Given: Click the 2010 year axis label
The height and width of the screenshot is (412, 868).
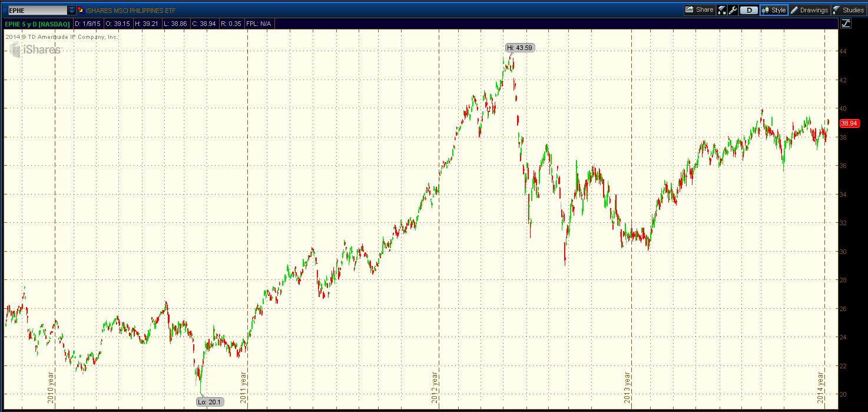Looking at the screenshot, I should pos(51,388).
